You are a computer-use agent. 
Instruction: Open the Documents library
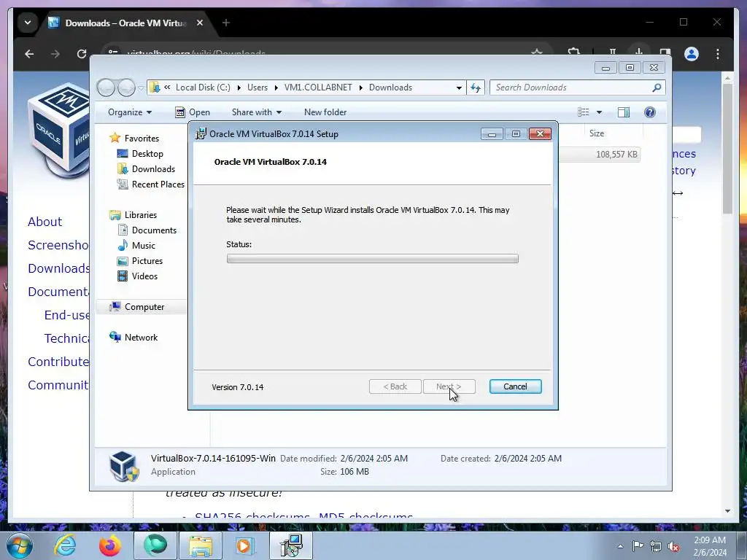pos(154,230)
